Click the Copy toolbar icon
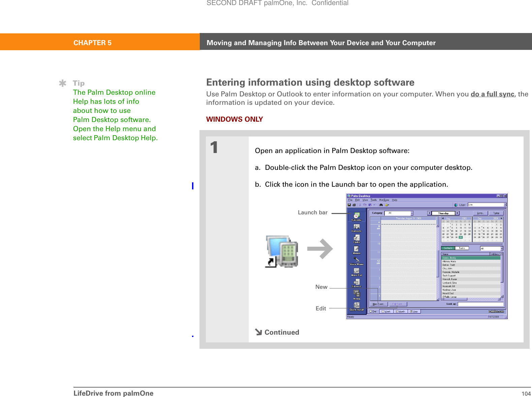This screenshot has height=397, width=532. [365, 205]
